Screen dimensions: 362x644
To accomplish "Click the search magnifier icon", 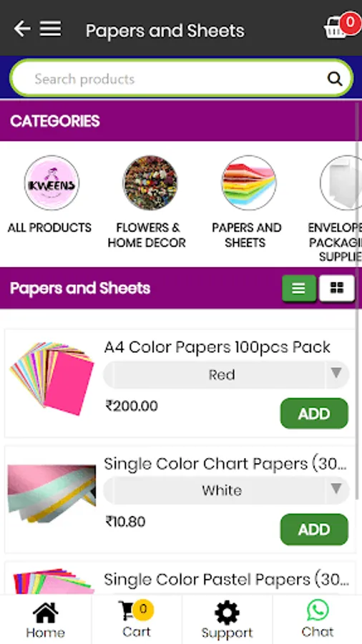I will pyautogui.click(x=335, y=79).
